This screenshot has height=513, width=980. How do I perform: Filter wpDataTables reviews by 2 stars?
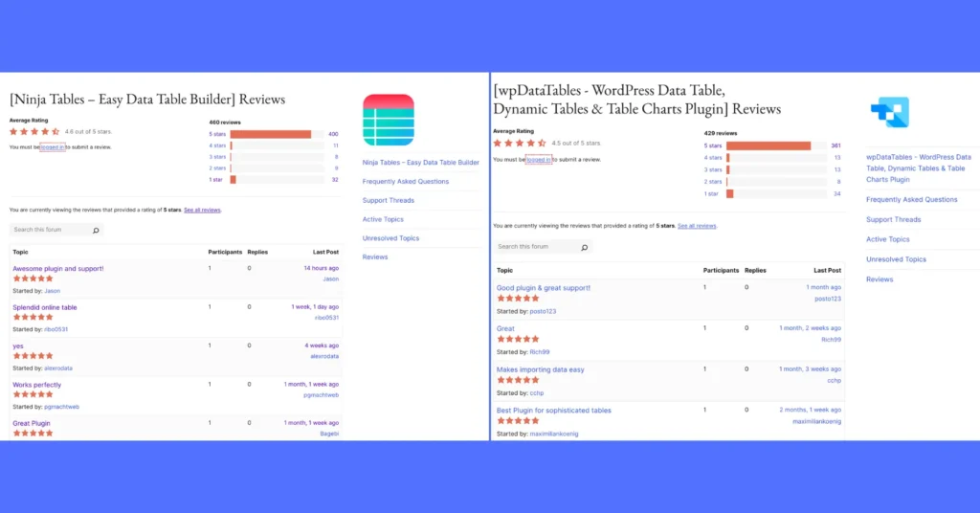coord(712,181)
